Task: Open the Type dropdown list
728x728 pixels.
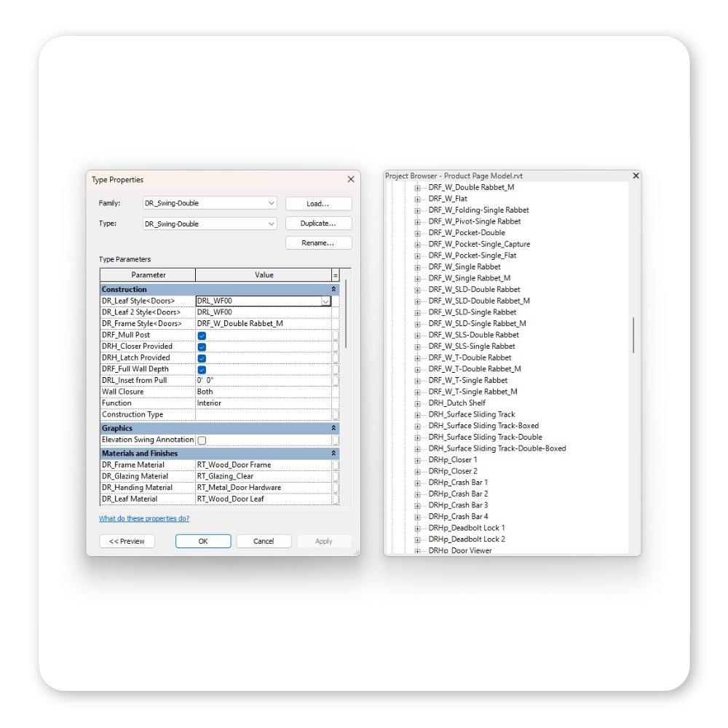Action: point(210,223)
